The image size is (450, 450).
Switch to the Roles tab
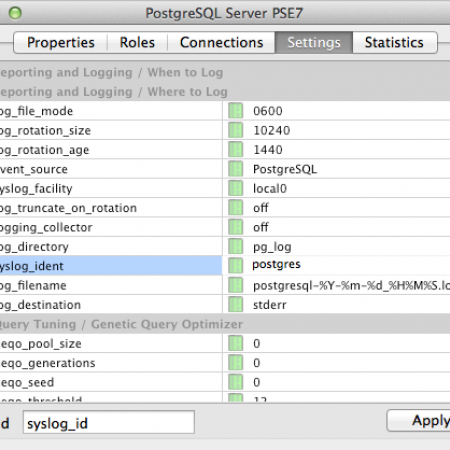[137, 43]
